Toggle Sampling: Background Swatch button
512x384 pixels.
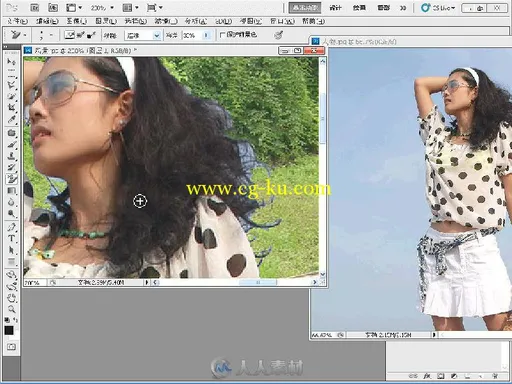point(91,35)
